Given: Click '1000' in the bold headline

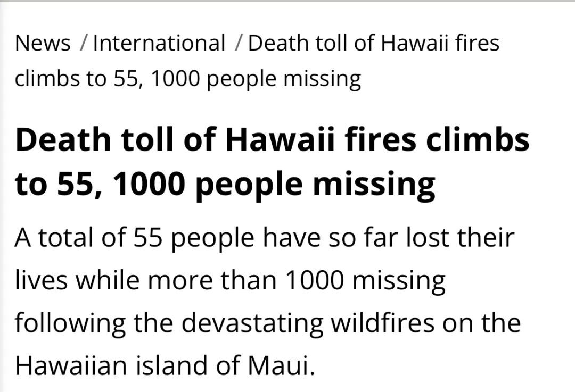Looking at the screenshot, I should [149, 184].
